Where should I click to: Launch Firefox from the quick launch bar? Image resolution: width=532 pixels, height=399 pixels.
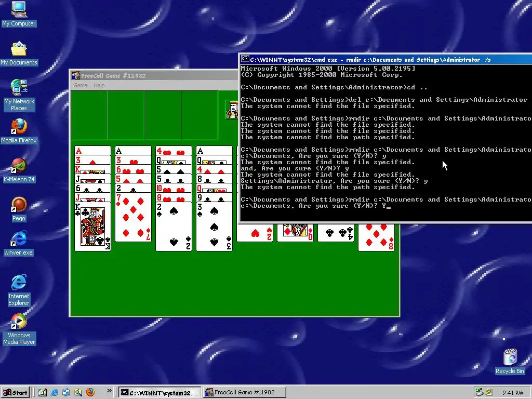click(x=90, y=392)
